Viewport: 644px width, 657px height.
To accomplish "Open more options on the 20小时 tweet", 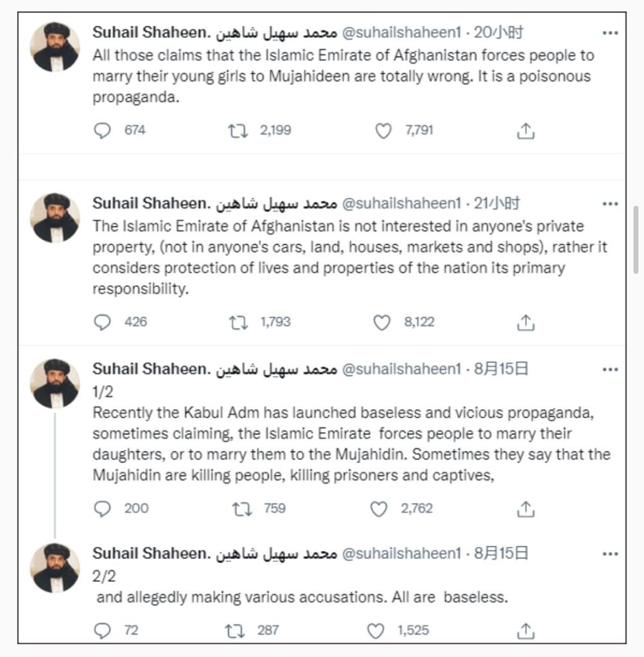I will click(610, 33).
